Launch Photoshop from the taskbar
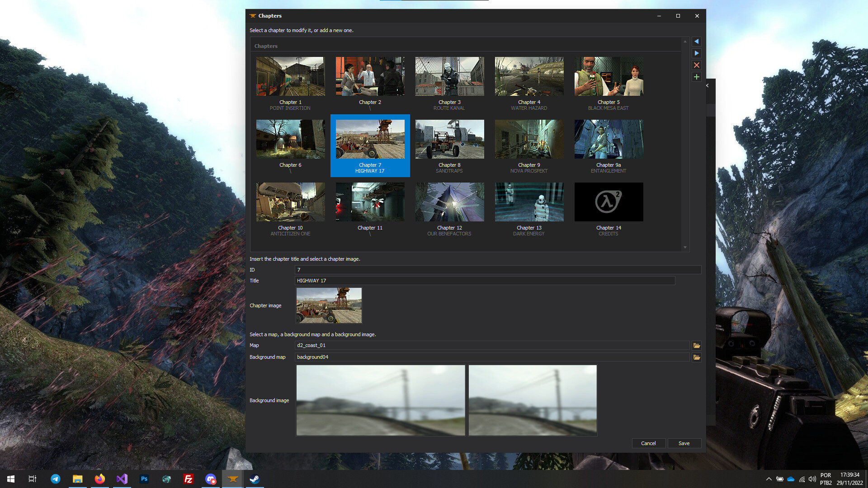 (x=144, y=479)
